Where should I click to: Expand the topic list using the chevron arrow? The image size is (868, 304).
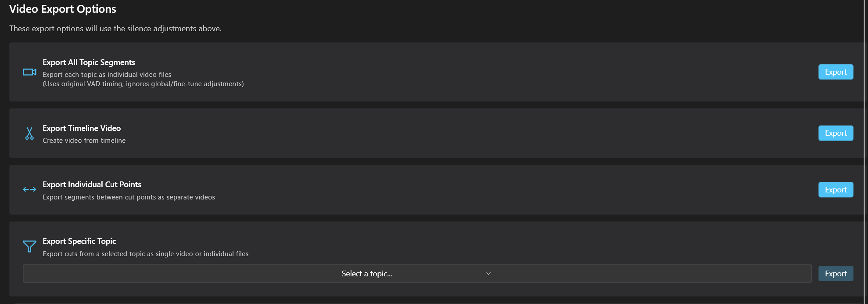488,274
